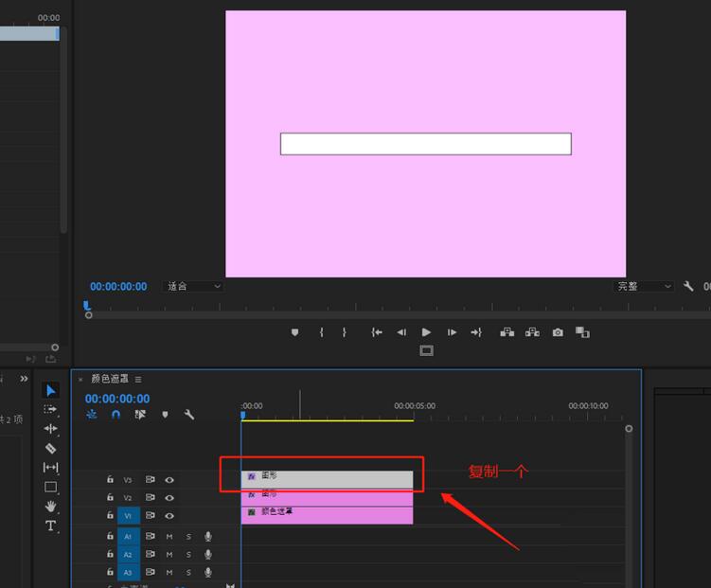The height and width of the screenshot is (588, 711).
Task: Hide the V3 track output
Action: (x=169, y=480)
